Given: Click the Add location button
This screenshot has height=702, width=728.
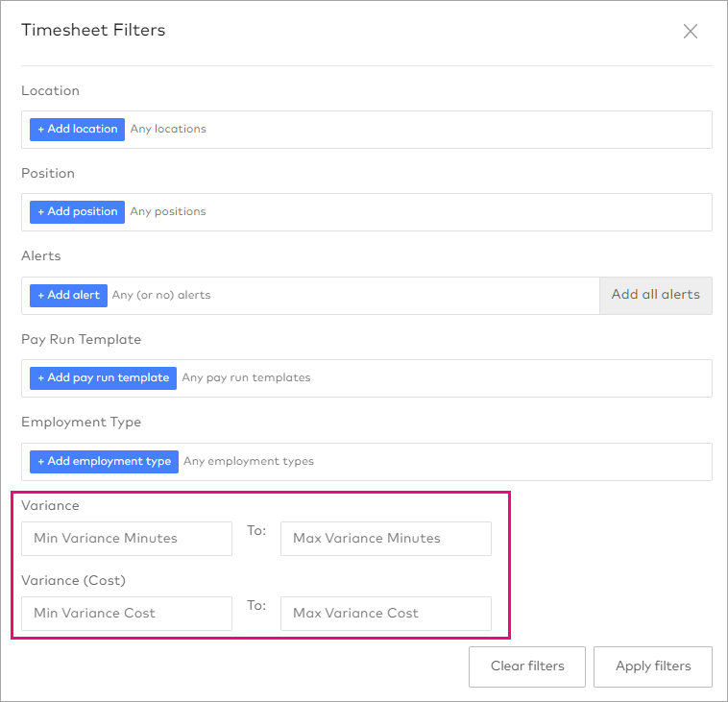Looking at the screenshot, I should (x=77, y=129).
